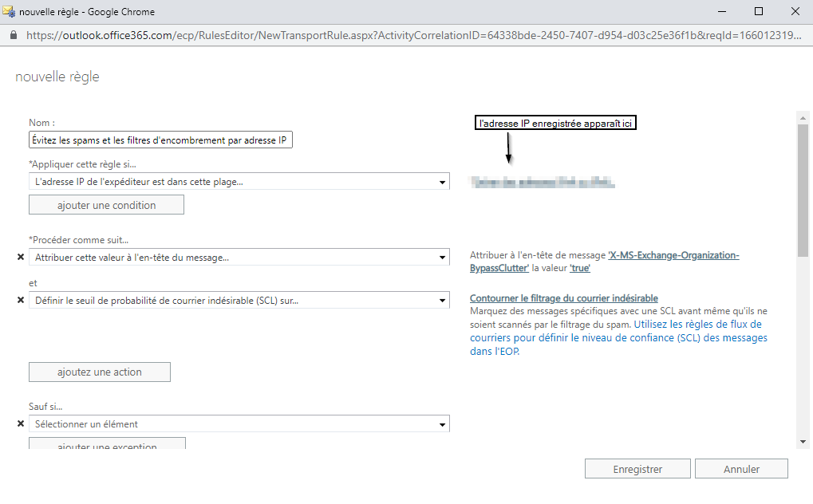Viewport: 813px width, 504px height.
Task: Remove the SCL threshold action with its X icon
Action: (x=21, y=300)
